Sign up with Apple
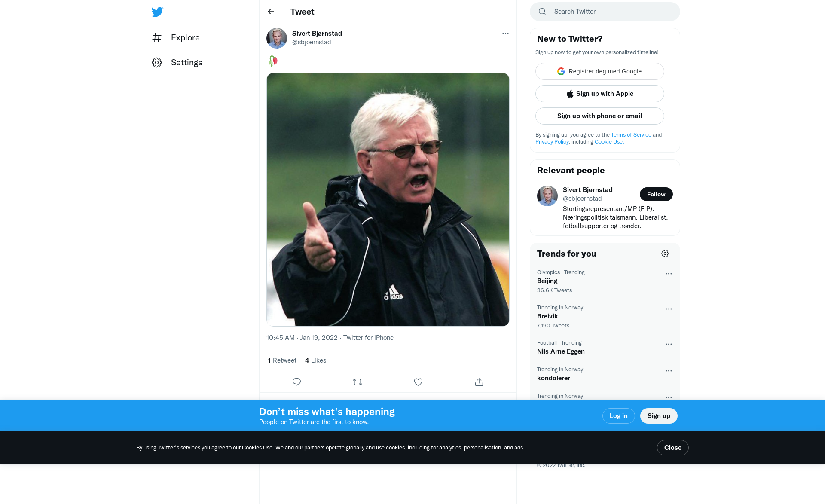 coord(599,94)
